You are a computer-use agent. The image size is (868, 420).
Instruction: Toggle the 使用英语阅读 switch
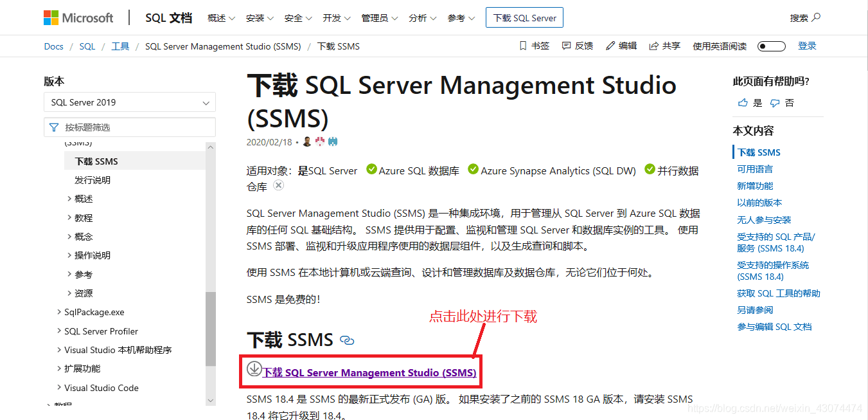(x=771, y=46)
